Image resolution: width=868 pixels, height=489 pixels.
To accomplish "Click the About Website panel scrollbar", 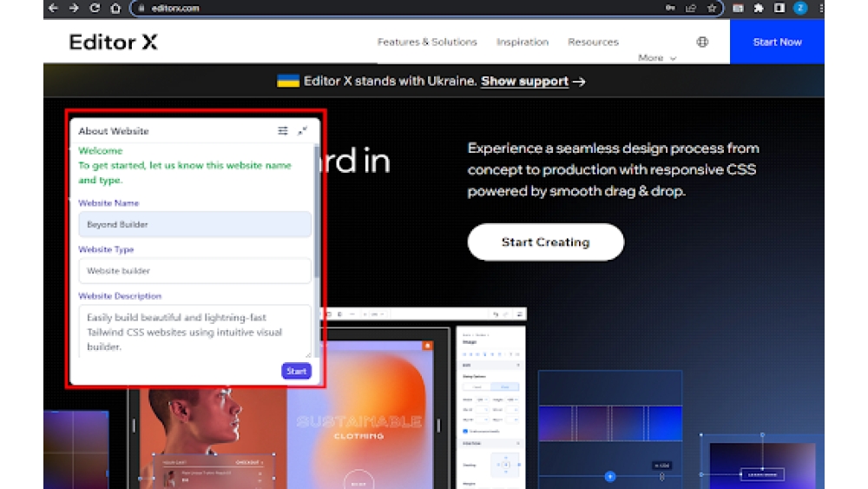I will coord(317,210).
